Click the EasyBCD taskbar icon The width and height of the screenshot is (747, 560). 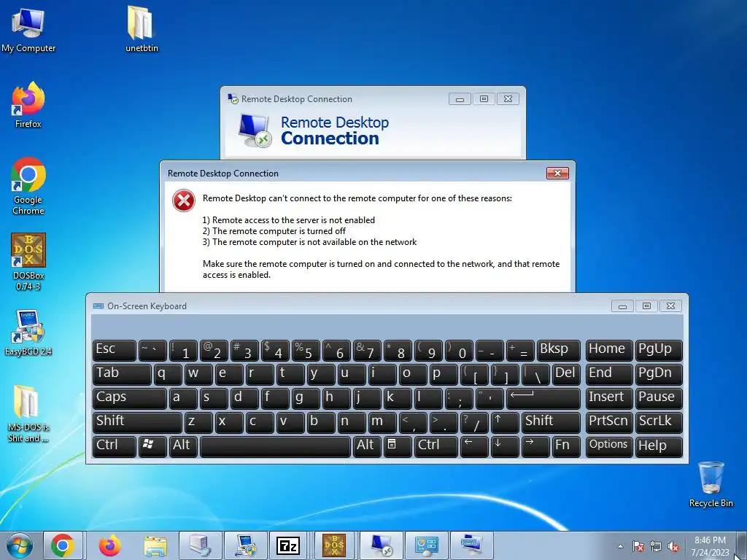(x=246, y=545)
